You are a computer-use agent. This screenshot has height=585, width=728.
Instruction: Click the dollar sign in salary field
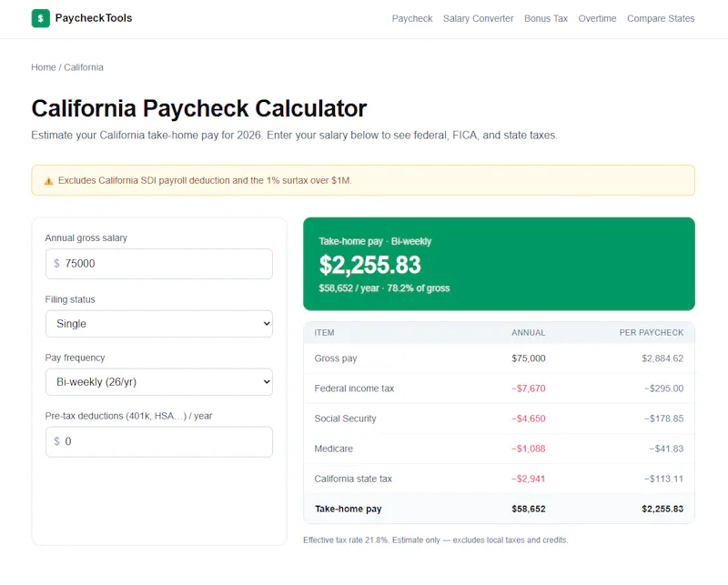click(x=56, y=264)
